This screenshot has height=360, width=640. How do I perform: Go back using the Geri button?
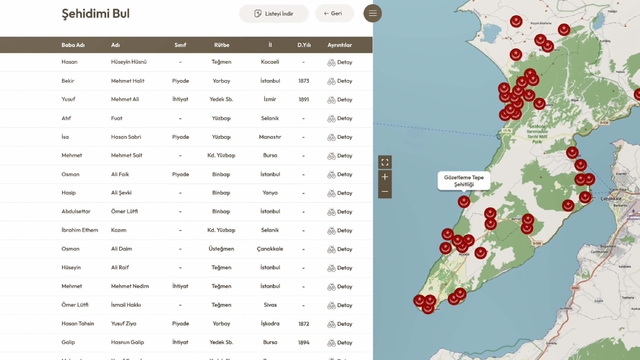tap(334, 13)
